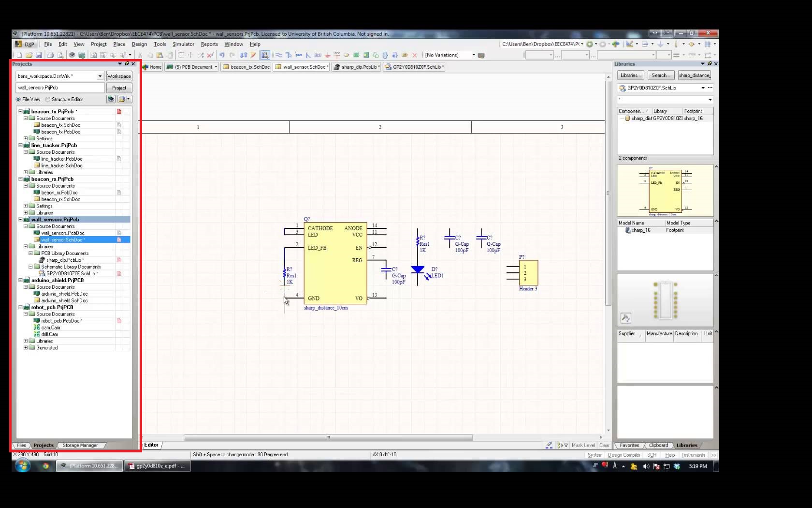Click the Design Compiler status bar button
Image resolution: width=812 pixels, height=508 pixels.
pos(624,455)
